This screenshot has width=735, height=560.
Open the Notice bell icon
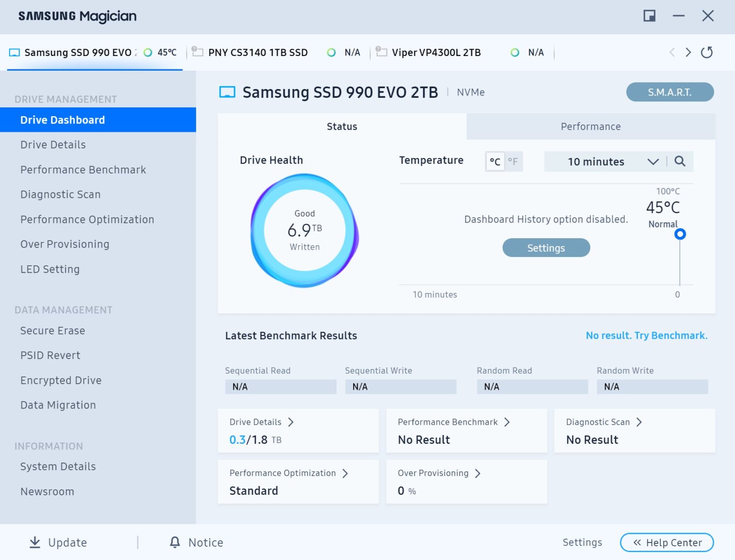click(x=175, y=542)
